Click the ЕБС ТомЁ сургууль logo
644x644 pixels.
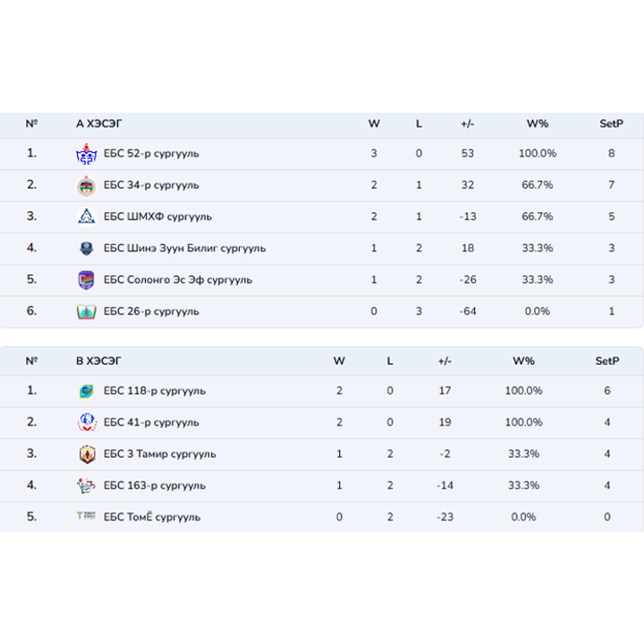point(86,517)
